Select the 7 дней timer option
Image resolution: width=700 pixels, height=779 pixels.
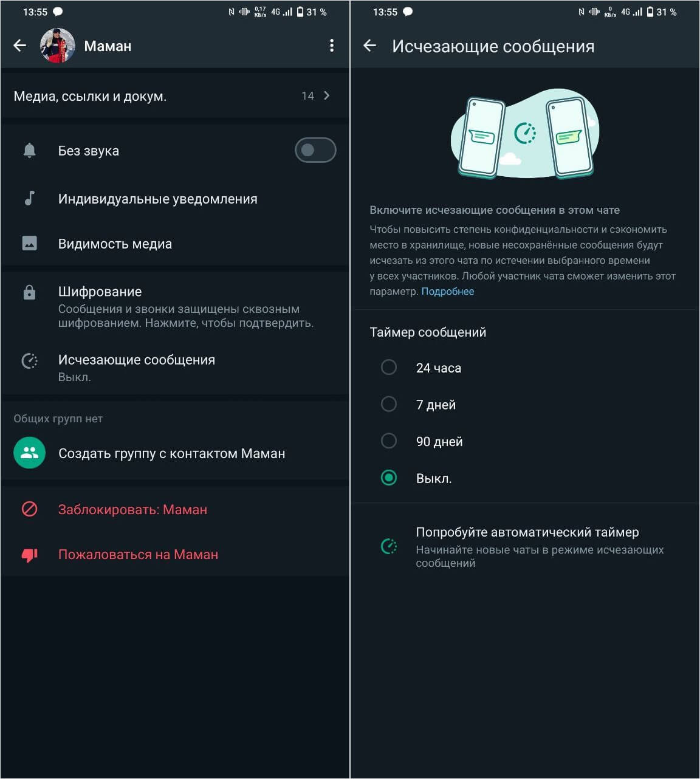(389, 405)
